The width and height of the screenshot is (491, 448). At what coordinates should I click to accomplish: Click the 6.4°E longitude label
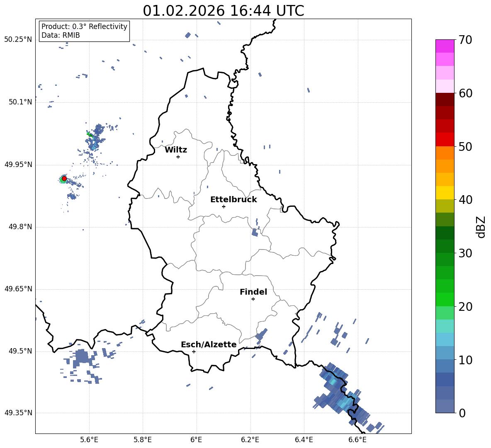pyautogui.click(x=304, y=440)
